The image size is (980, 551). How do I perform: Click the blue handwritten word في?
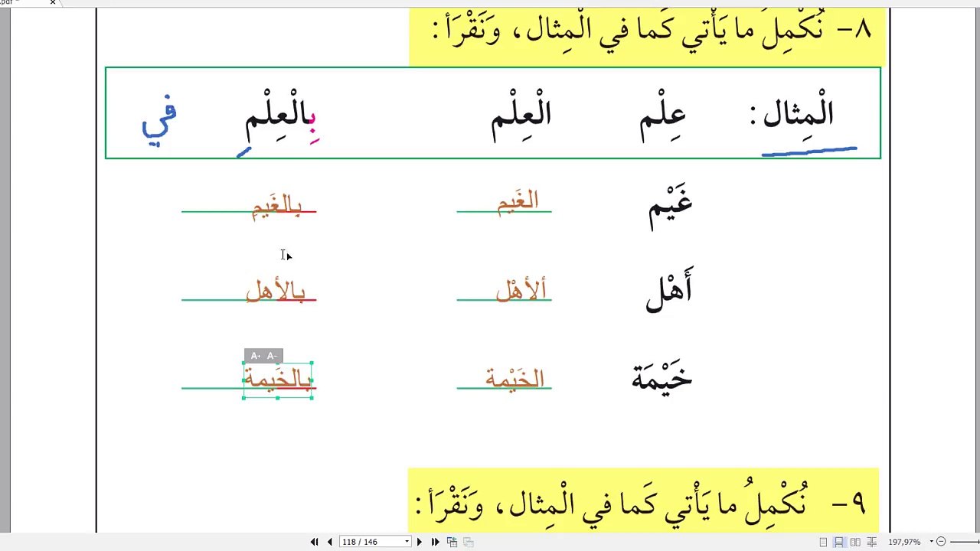(x=159, y=119)
